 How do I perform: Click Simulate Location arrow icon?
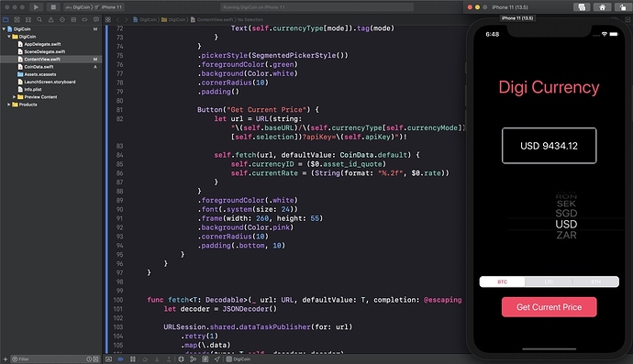pyautogui.click(x=217, y=358)
